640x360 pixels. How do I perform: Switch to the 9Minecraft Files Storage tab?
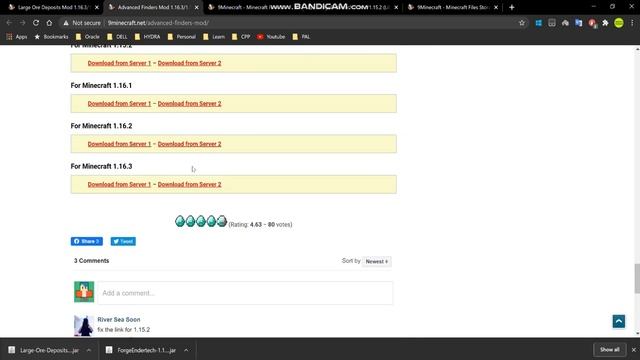tap(452, 7)
